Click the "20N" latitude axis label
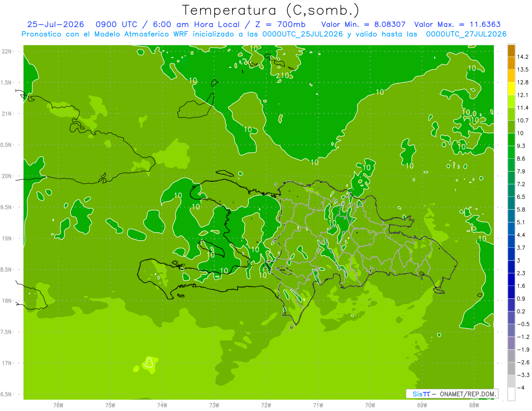 [7, 176]
